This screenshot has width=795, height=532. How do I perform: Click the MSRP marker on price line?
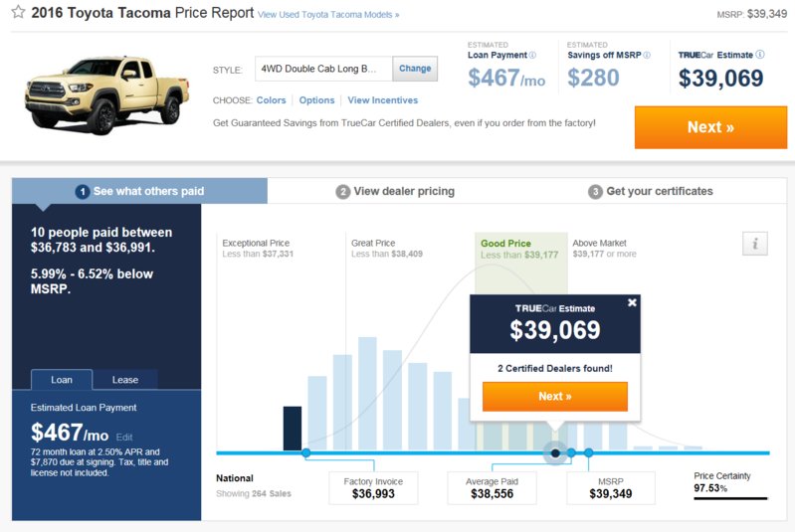pyautogui.click(x=588, y=452)
